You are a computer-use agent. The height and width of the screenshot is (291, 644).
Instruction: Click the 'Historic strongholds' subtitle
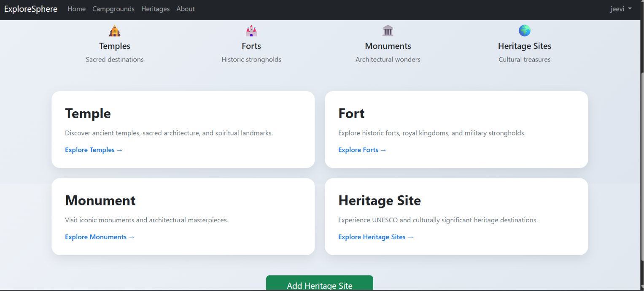click(251, 59)
